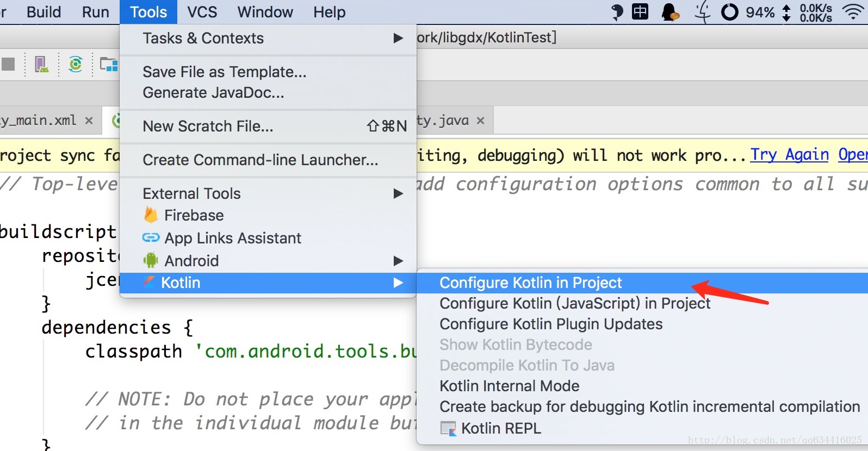Expand the Android submenu arrow
This screenshot has width=868, height=451.
398,261
